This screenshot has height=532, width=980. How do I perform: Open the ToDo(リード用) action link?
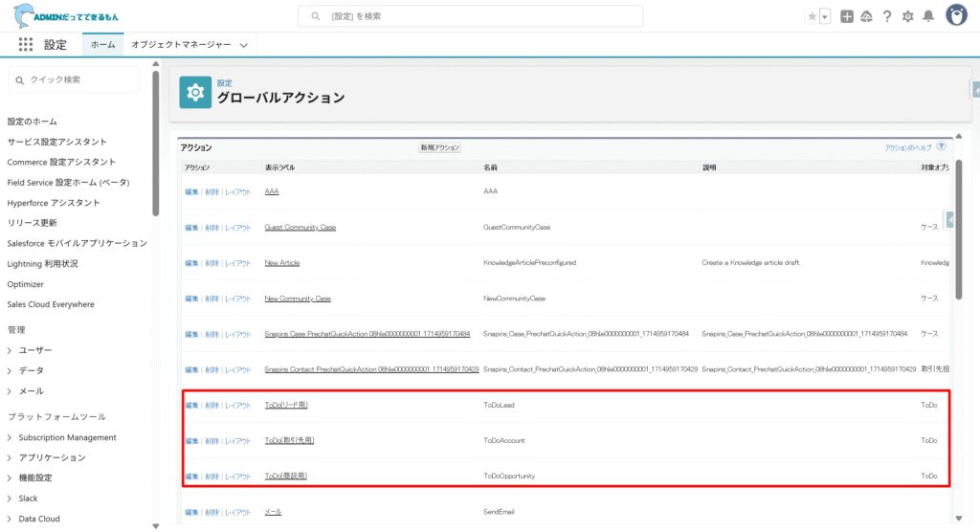point(285,405)
